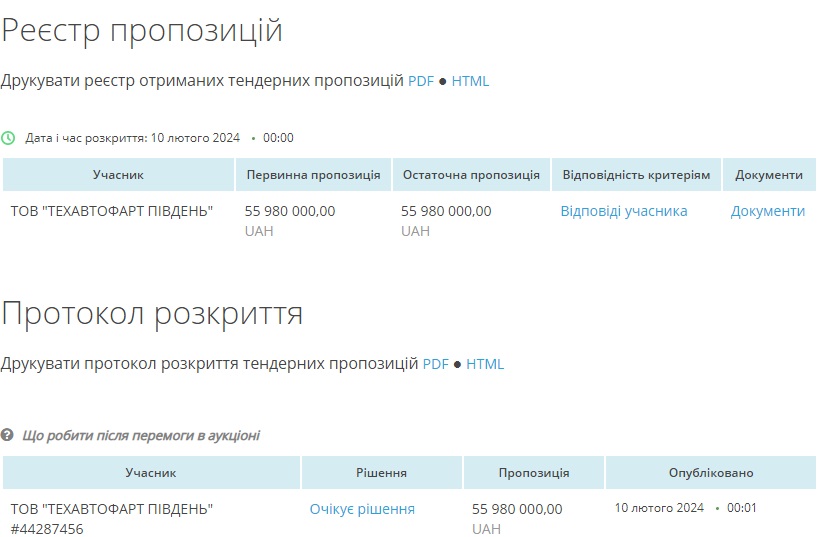Click the Протокол розкриття heading
The image size is (819, 537).
[x=152, y=313]
